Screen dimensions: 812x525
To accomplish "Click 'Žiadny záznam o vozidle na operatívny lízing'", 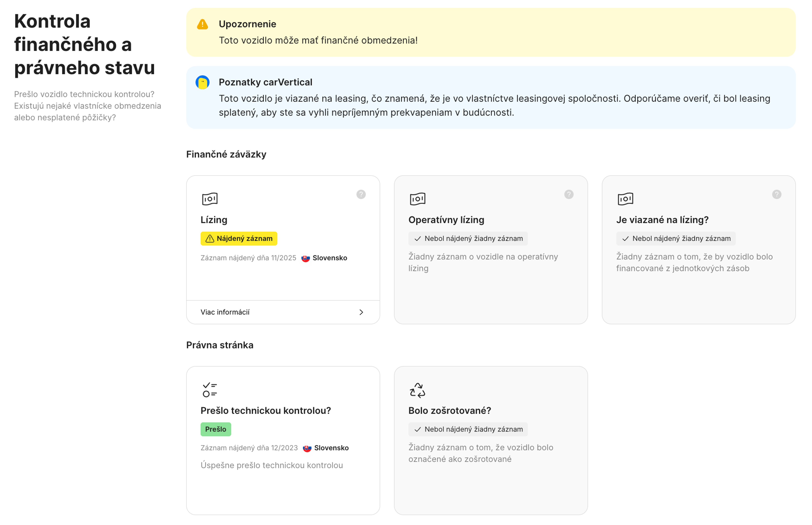I will point(483,263).
